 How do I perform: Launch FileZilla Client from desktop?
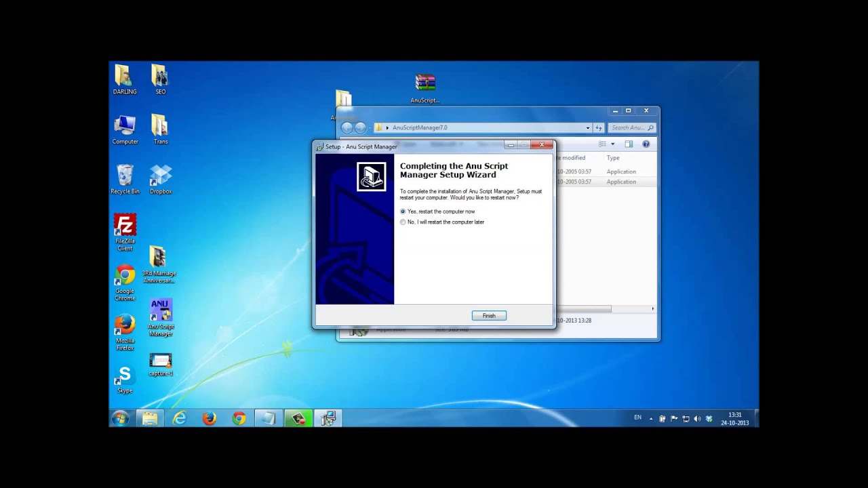(x=125, y=232)
